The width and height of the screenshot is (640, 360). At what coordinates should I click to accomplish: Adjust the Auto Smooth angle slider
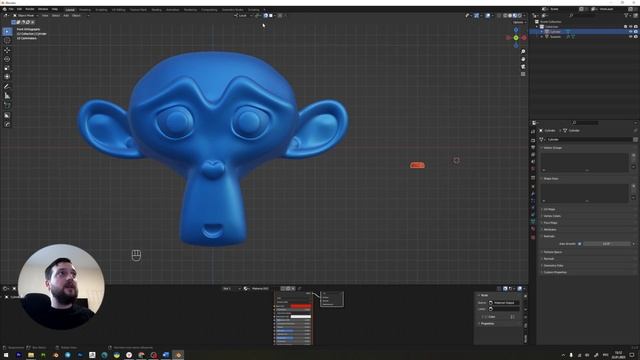tap(607, 244)
